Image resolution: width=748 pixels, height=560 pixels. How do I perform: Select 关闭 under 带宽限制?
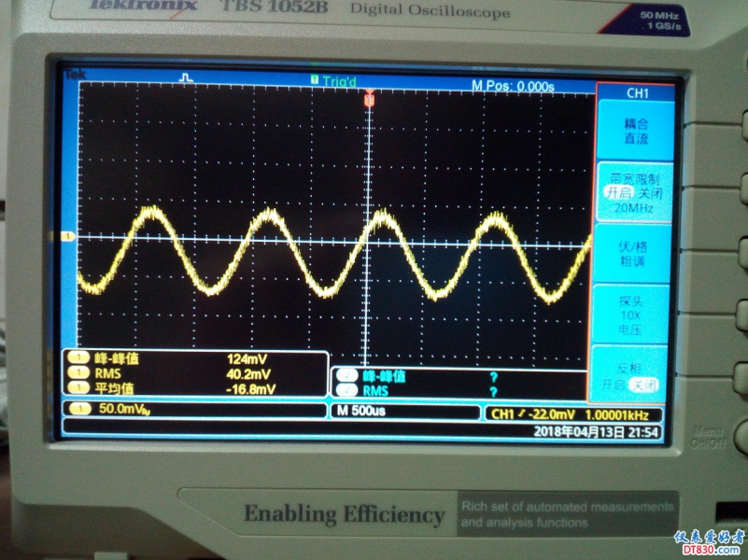tap(649, 192)
